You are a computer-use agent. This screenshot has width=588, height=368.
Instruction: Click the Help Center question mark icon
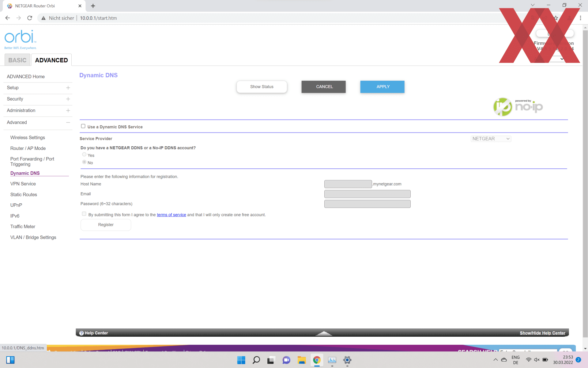tap(81, 333)
